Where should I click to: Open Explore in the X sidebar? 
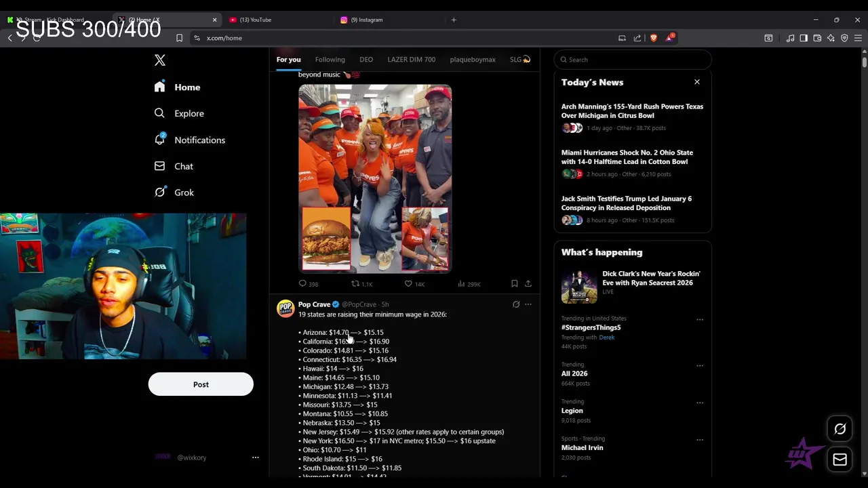coord(179,113)
